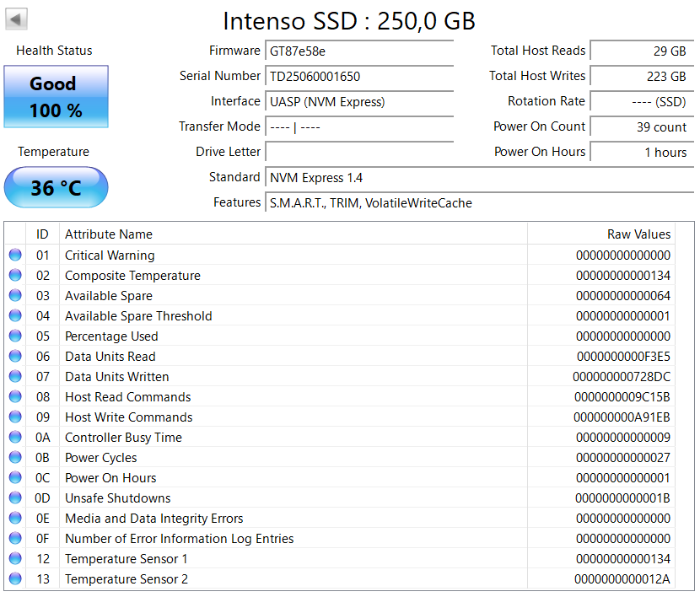Click the blue dot beside Power Cycles

[14, 458]
